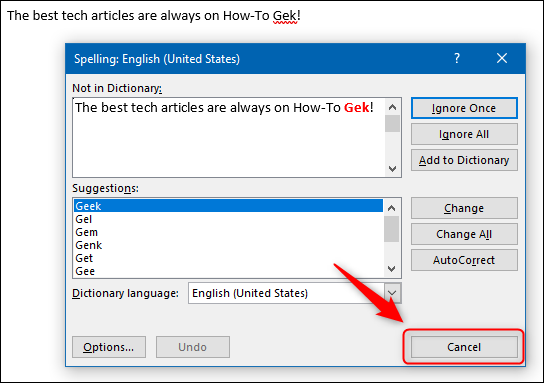The image size is (544, 383).
Task: Cancel the spelling check
Action: tap(464, 347)
